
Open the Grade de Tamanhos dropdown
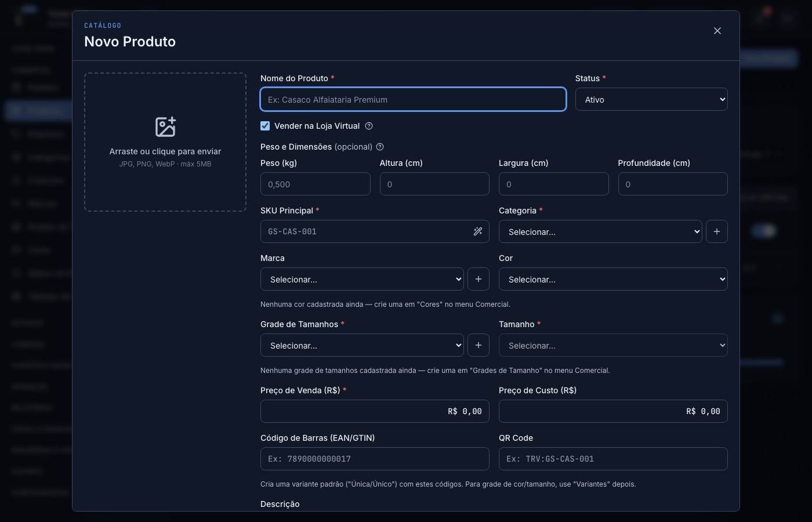pyautogui.click(x=362, y=345)
